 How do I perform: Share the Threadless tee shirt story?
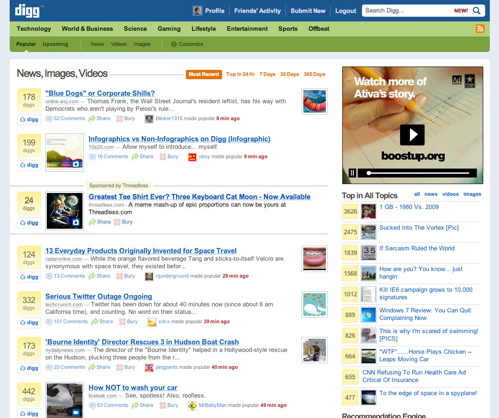pos(100,222)
